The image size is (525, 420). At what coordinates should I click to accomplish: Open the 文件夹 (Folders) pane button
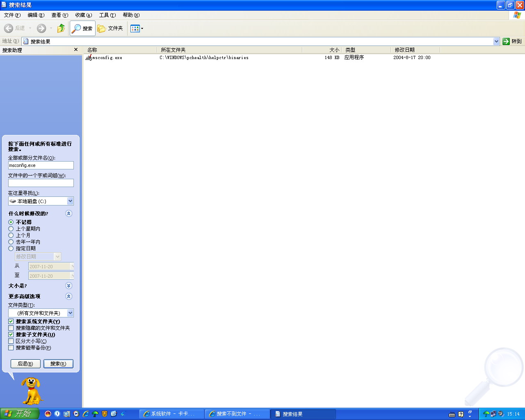[x=110, y=28]
